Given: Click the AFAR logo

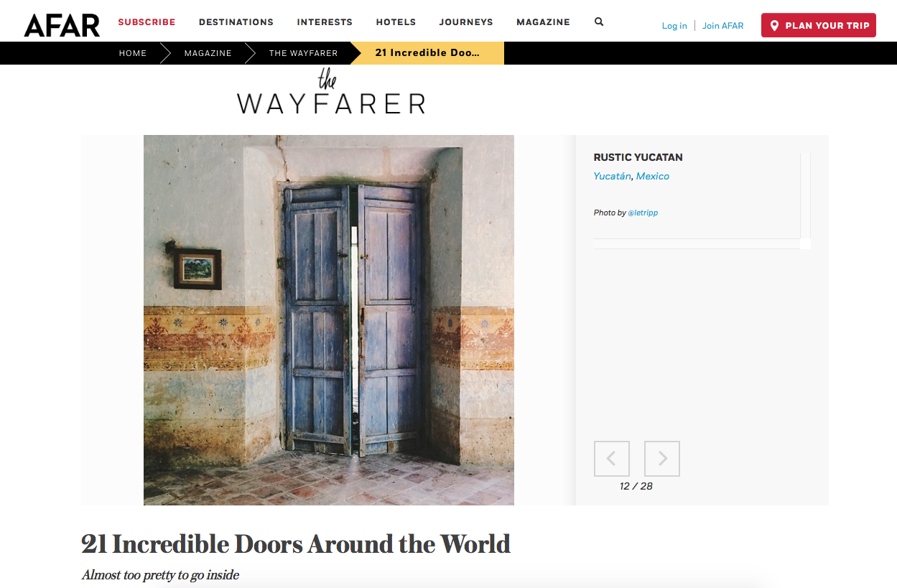Looking at the screenshot, I should [x=62, y=25].
